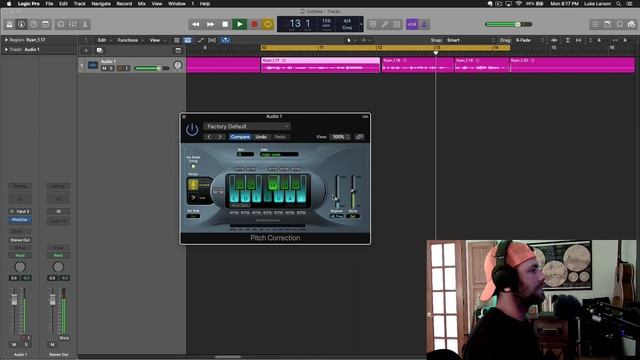Open the Factory Default preset dropdown

[x=247, y=127]
